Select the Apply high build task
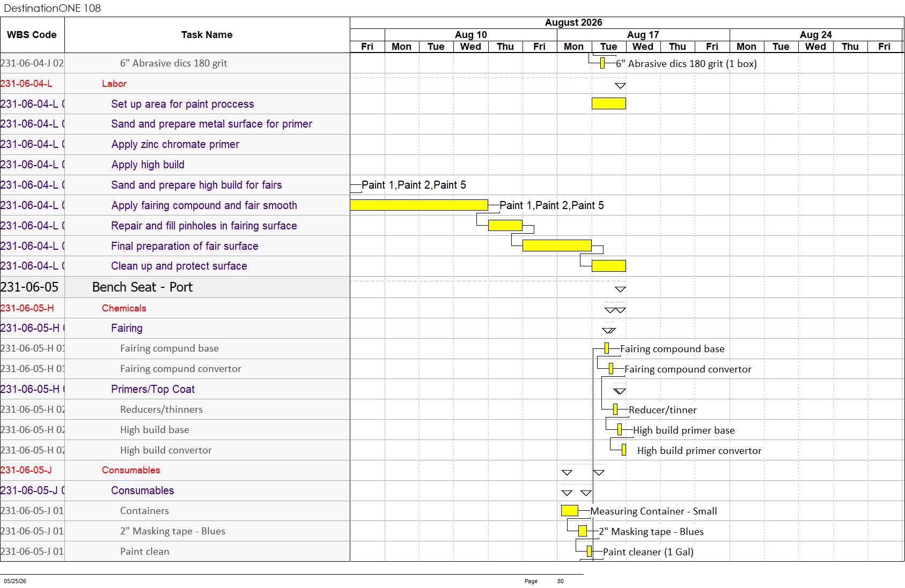Image resolution: width=905 pixels, height=588 pixels. pyautogui.click(x=148, y=165)
